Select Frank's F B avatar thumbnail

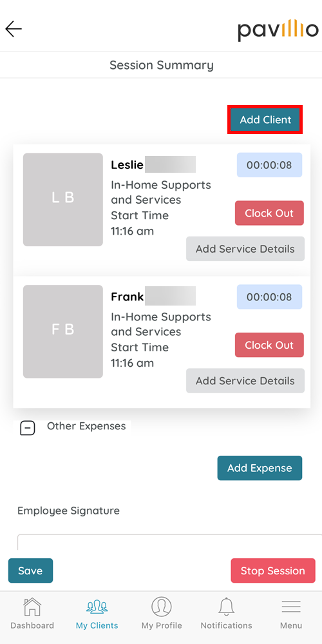coord(62,331)
